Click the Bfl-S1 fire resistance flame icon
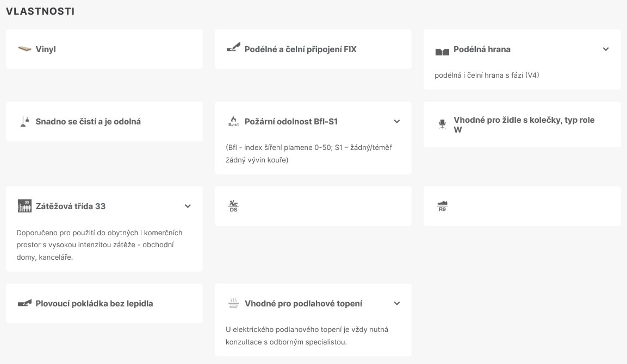This screenshot has height=364, width=627. click(x=233, y=122)
